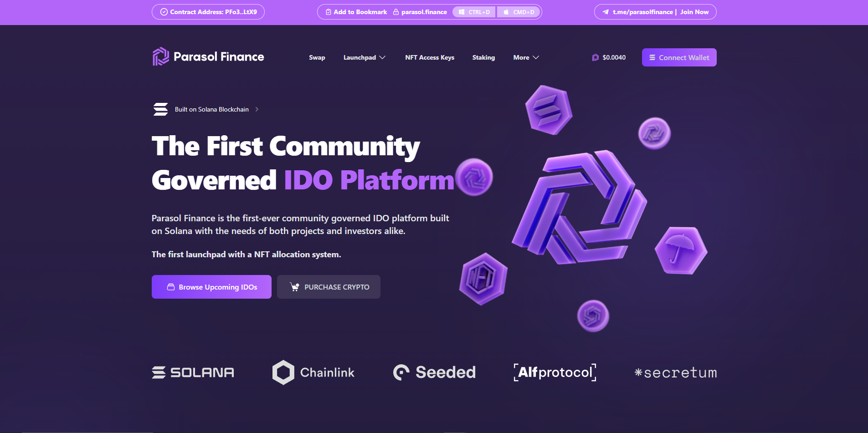Click Browse Upcoming IDOs button
Viewport: 868px width, 433px height.
211,287
